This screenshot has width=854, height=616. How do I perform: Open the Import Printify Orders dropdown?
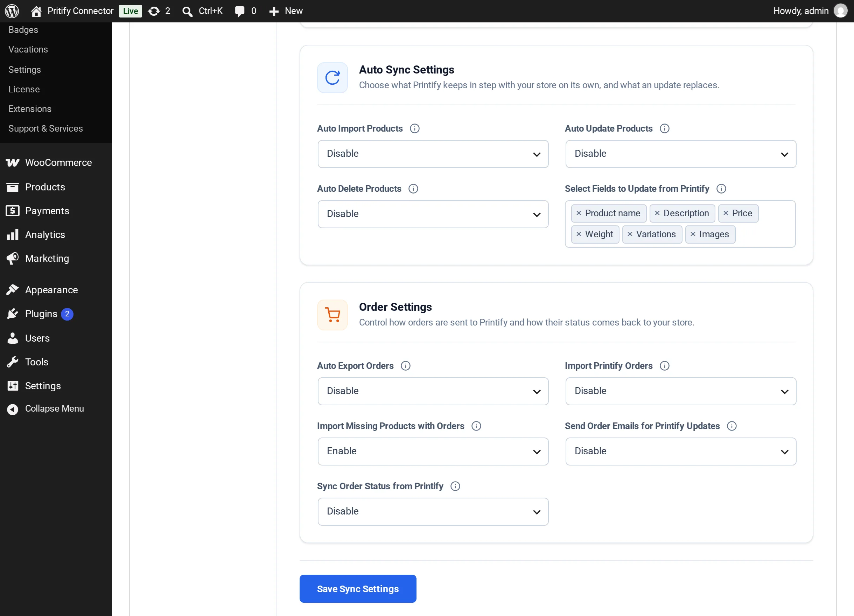pos(681,391)
